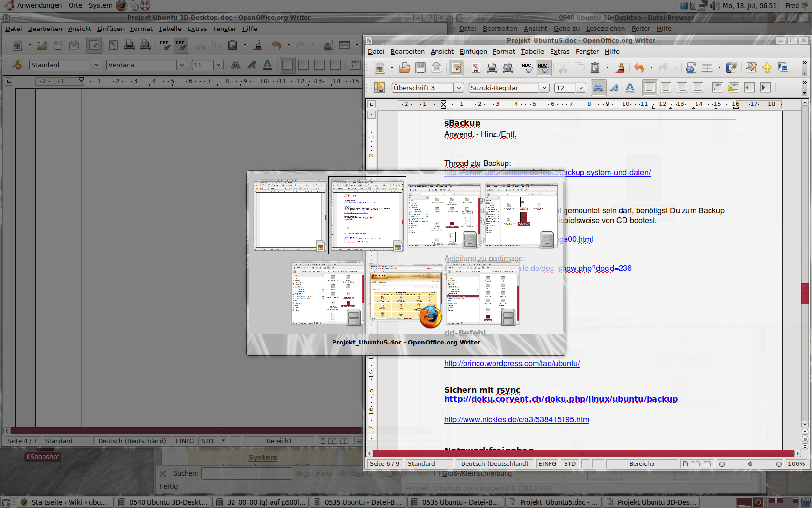Open a document in Projekt_Ubuntu5.doc window
This screenshot has width=812, height=508.
405,68
